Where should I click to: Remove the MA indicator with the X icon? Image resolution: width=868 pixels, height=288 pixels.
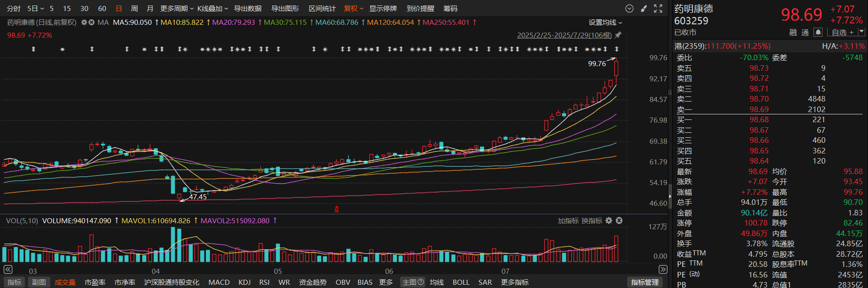(91, 23)
